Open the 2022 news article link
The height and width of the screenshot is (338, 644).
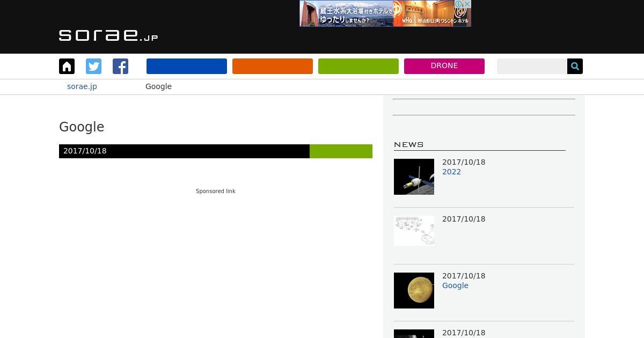point(451,172)
